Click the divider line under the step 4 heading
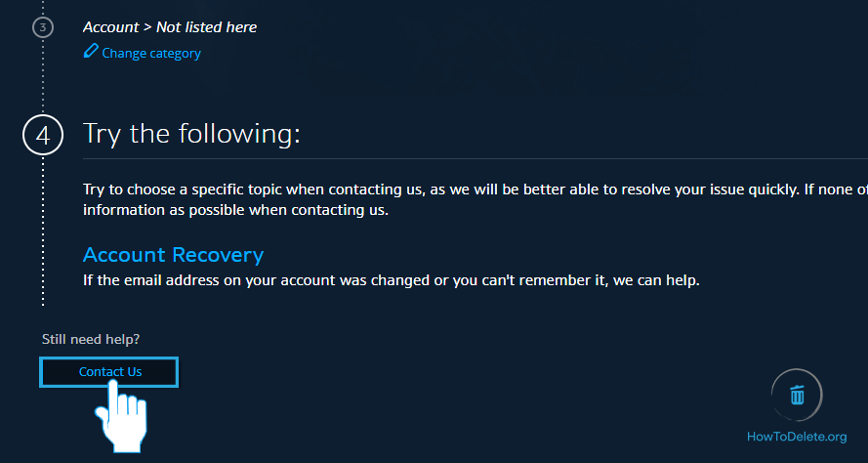The image size is (868, 463). coord(469,158)
